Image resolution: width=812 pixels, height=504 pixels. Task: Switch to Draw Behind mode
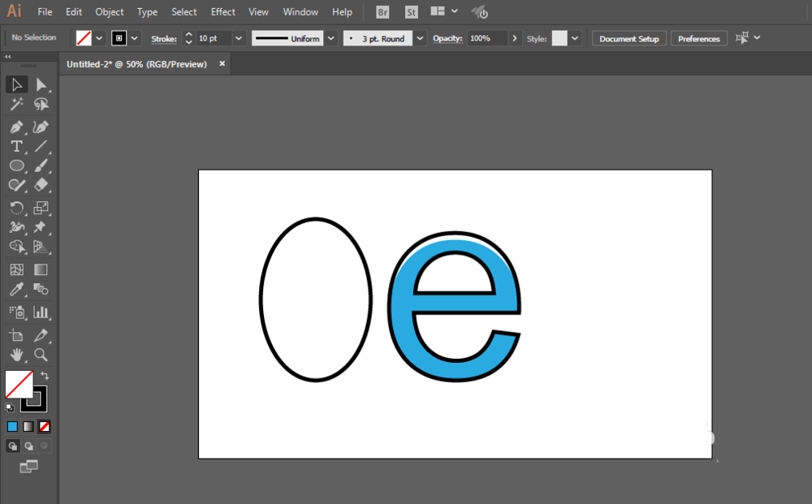(28, 446)
